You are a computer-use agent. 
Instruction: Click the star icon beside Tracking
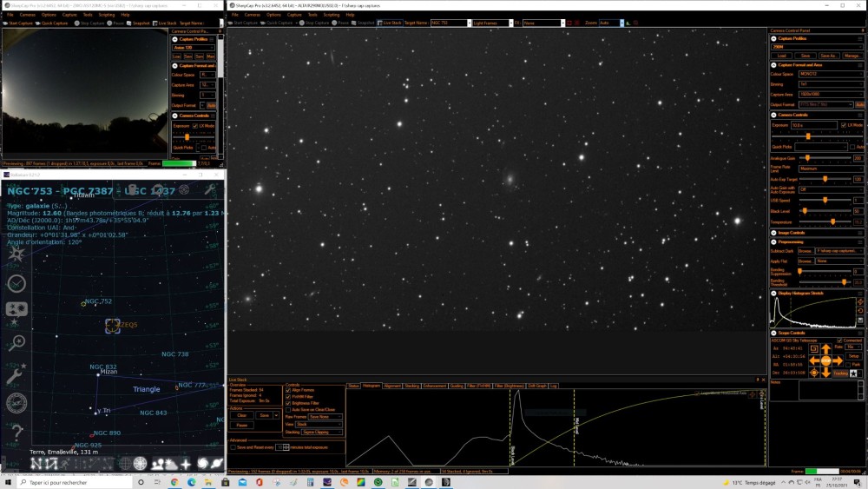pos(853,373)
